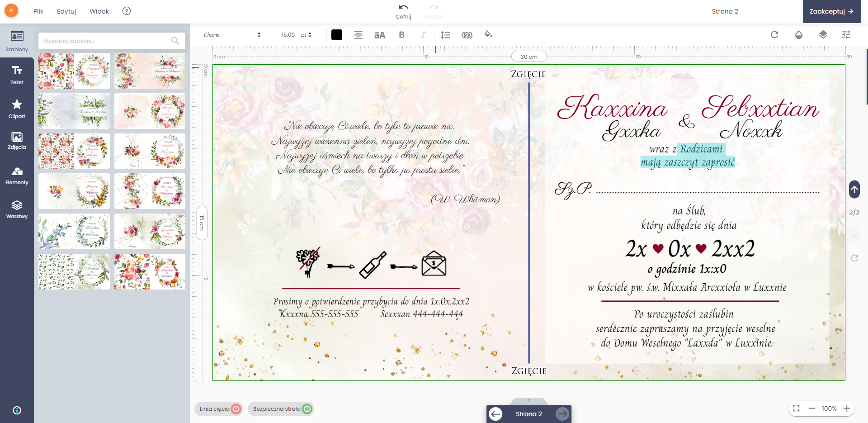Select the crossed-out flowers icon on canvas
The image size is (868, 423).
pos(308,262)
